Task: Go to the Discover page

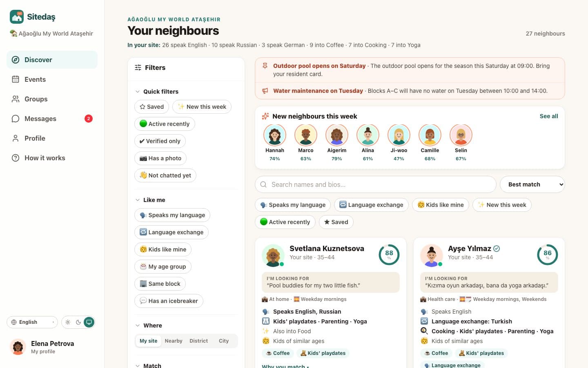Action: [52, 60]
